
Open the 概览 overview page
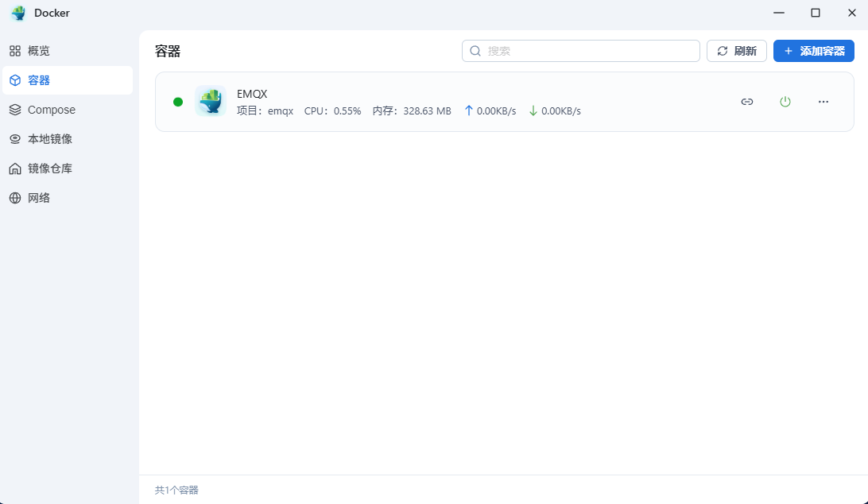click(68, 51)
